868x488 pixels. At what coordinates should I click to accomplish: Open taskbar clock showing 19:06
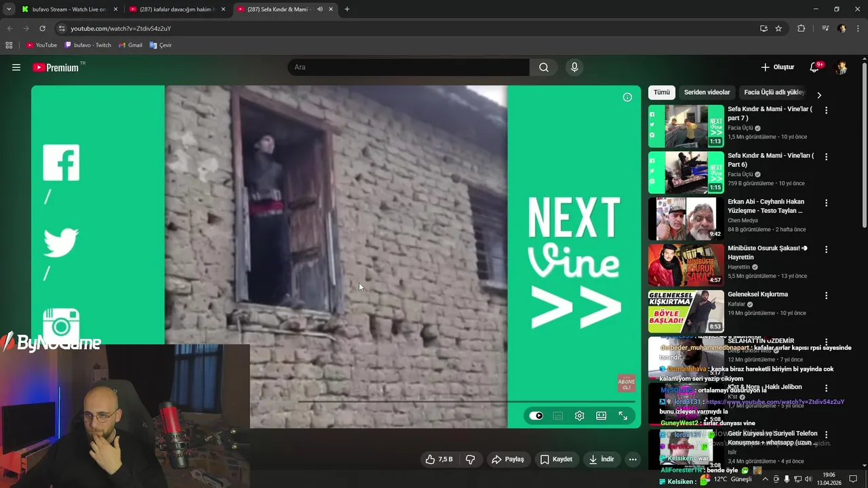point(829,479)
